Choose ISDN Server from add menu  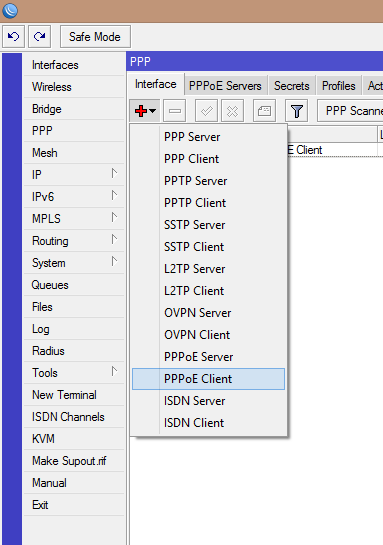[208, 401]
